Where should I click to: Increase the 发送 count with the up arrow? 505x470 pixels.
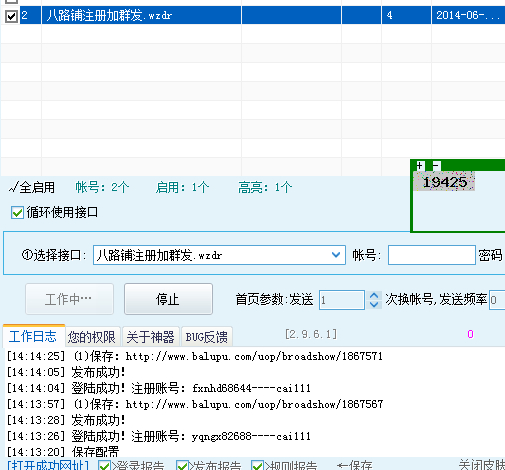[x=374, y=295]
